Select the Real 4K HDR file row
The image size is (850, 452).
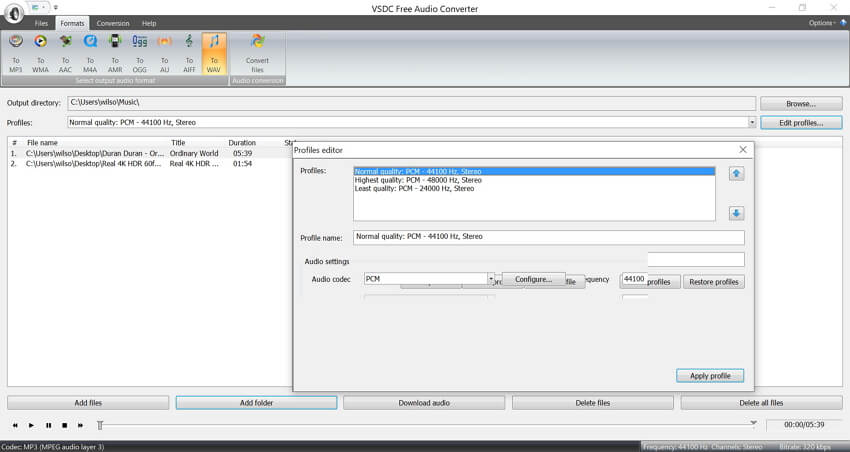coord(150,164)
